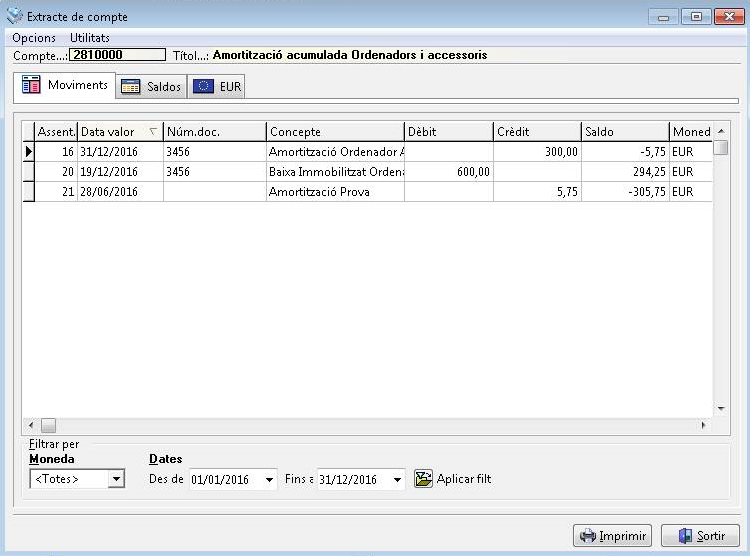This screenshot has height=556, width=750.
Task: Click the Imprimir button
Action: pyautogui.click(x=612, y=535)
